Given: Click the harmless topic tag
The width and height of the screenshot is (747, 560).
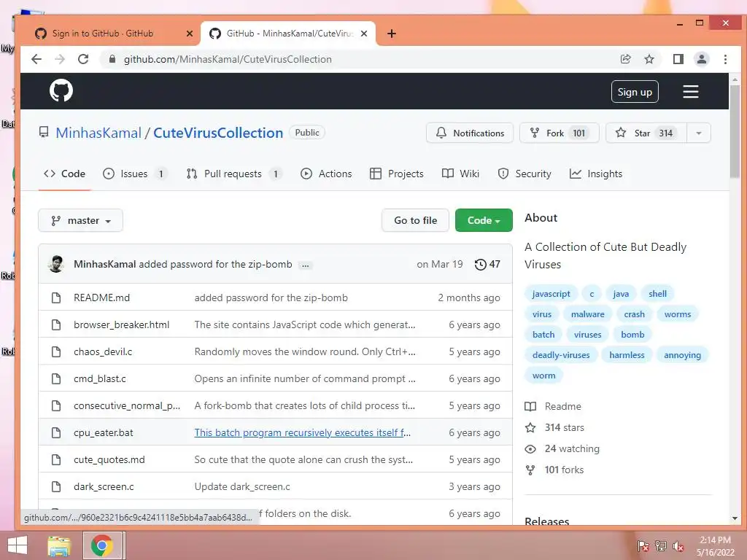Looking at the screenshot, I should 627,355.
